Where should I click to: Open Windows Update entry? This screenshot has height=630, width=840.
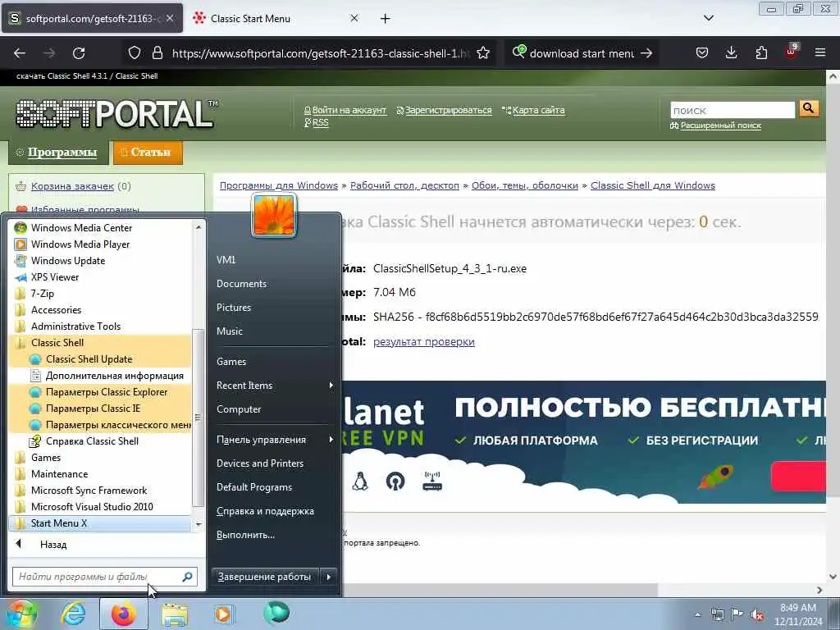pos(100,261)
